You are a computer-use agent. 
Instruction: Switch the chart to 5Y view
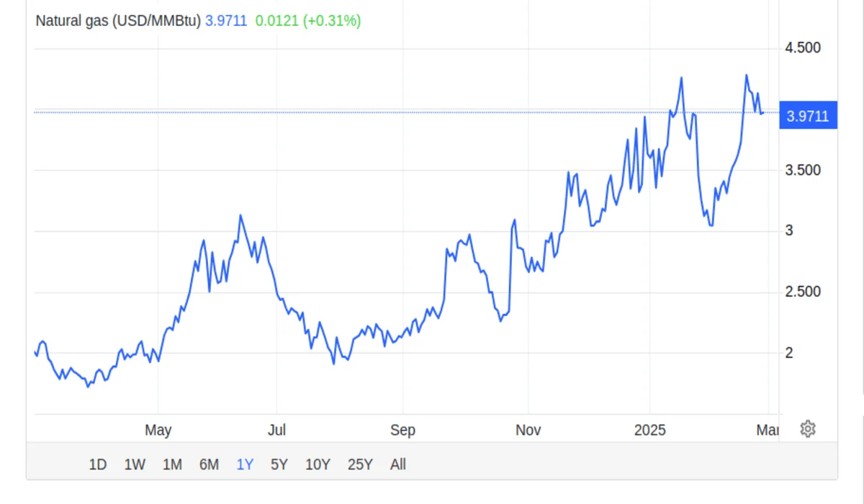tap(279, 464)
